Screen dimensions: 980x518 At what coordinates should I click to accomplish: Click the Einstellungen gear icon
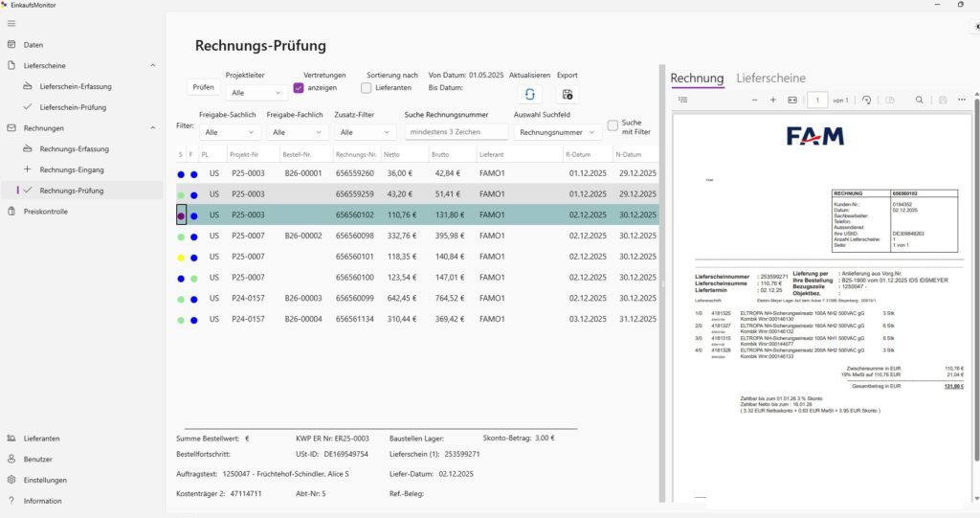pyautogui.click(x=11, y=480)
